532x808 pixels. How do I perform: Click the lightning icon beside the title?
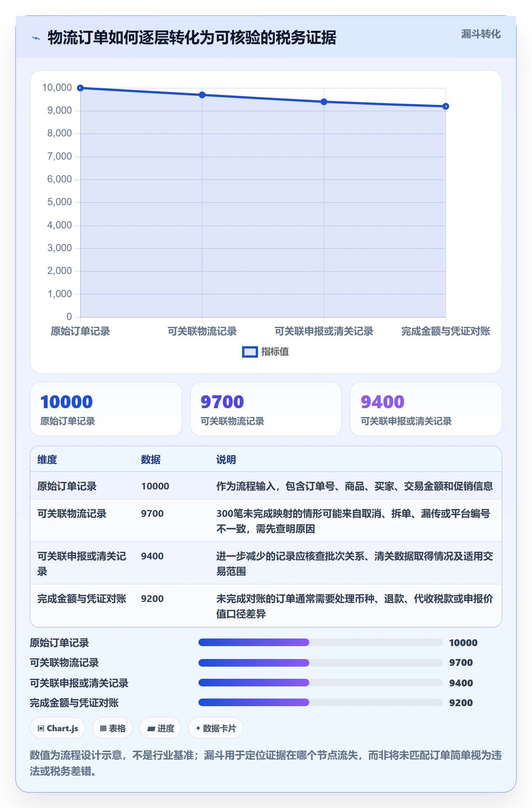click(x=36, y=38)
